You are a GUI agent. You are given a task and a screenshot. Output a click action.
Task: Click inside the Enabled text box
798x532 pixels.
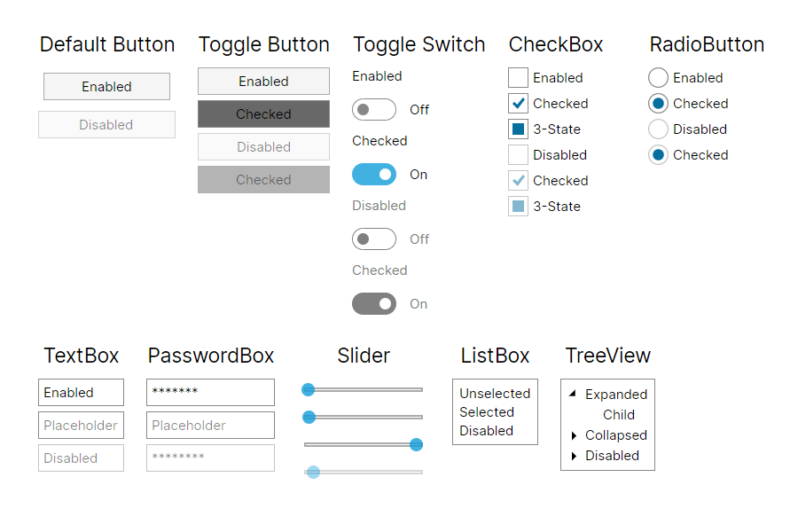coord(81,392)
